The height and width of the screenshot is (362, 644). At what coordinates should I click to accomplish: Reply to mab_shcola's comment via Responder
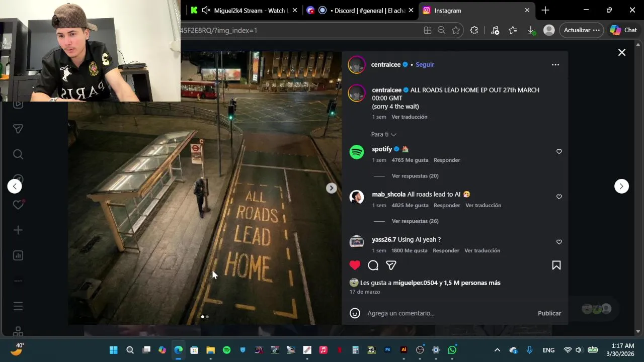[447, 205]
